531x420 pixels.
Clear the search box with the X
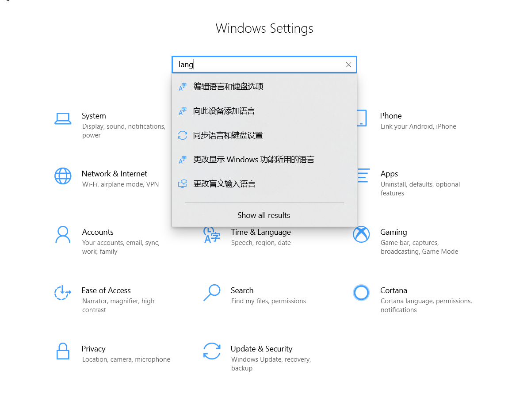[348, 65]
